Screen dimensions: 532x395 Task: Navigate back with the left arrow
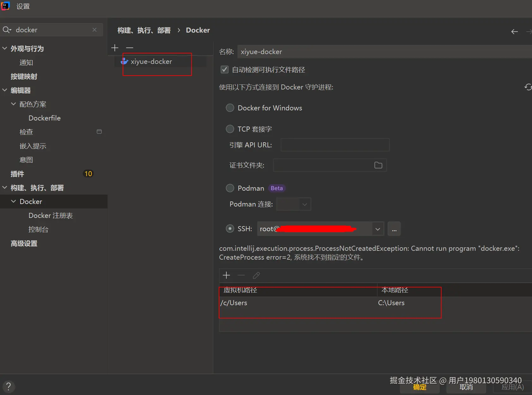[515, 32]
